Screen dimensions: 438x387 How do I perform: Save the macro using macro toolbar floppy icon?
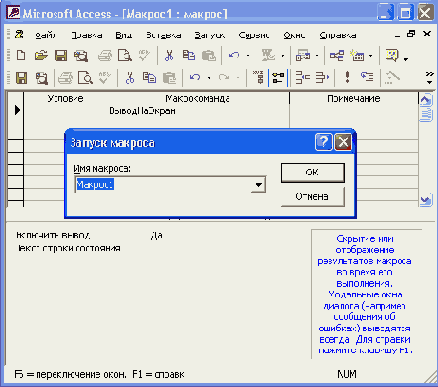coord(21,78)
